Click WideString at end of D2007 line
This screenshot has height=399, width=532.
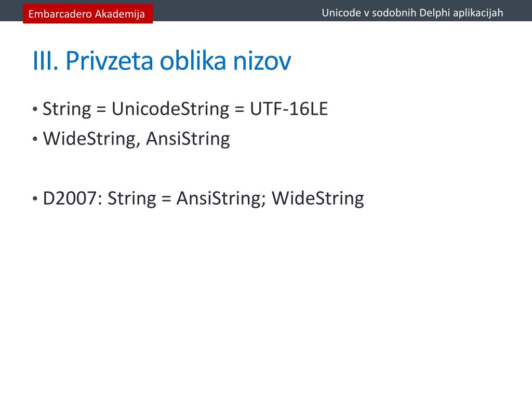pos(318,198)
